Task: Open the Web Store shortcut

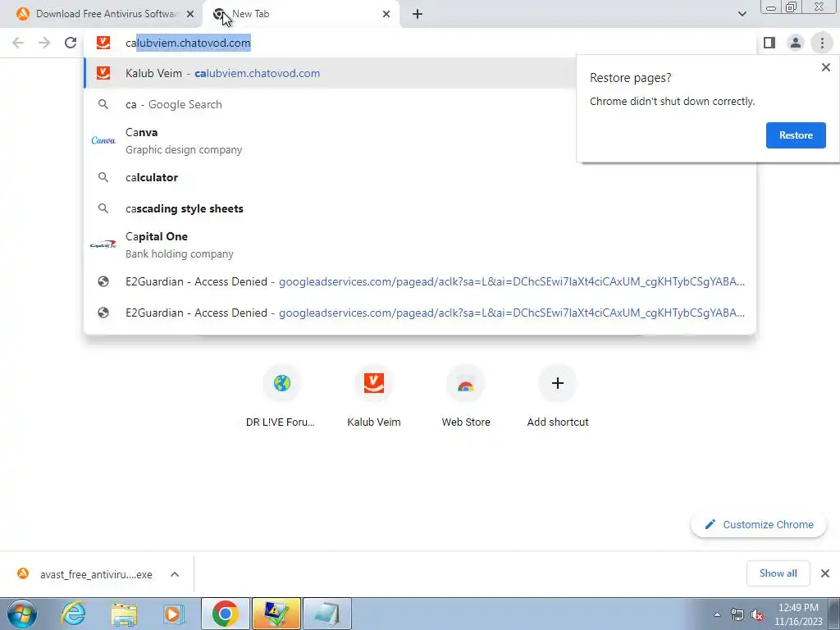Action: point(466,396)
